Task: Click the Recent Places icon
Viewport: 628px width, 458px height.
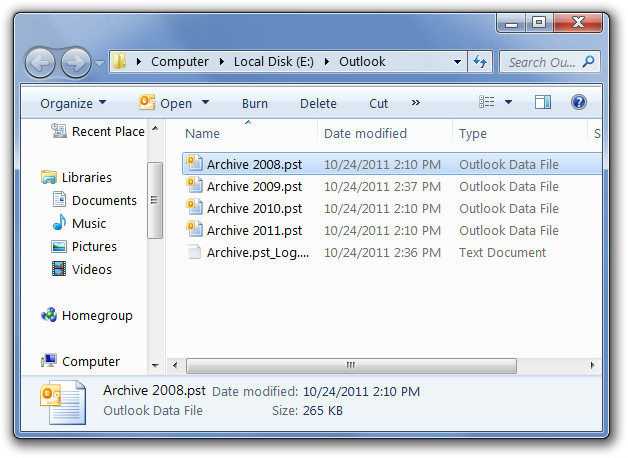Action: (x=59, y=131)
